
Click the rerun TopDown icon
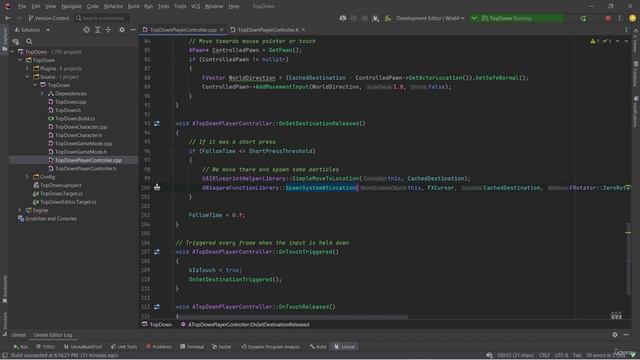tap(583, 18)
